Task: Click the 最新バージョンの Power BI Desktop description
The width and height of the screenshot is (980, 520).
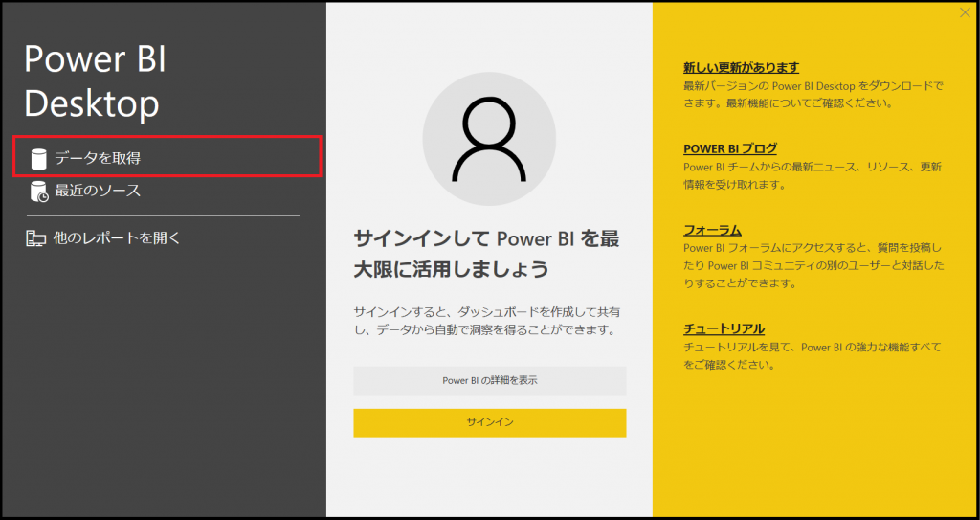Action: 813,95
